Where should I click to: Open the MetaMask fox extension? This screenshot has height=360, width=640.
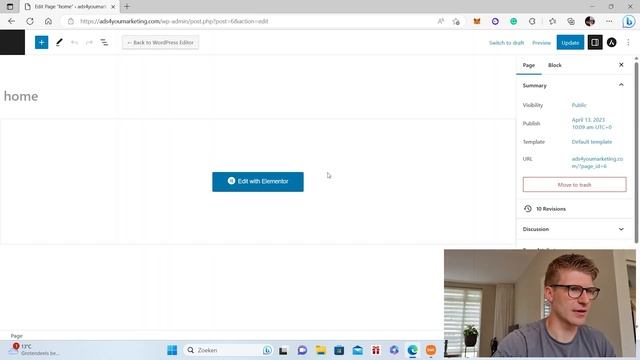click(x=477, y=21)
